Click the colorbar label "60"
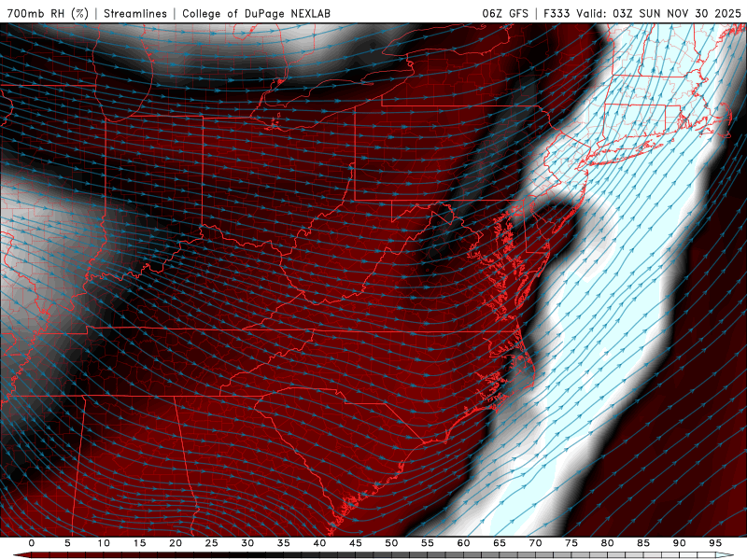 coord(463,543)
